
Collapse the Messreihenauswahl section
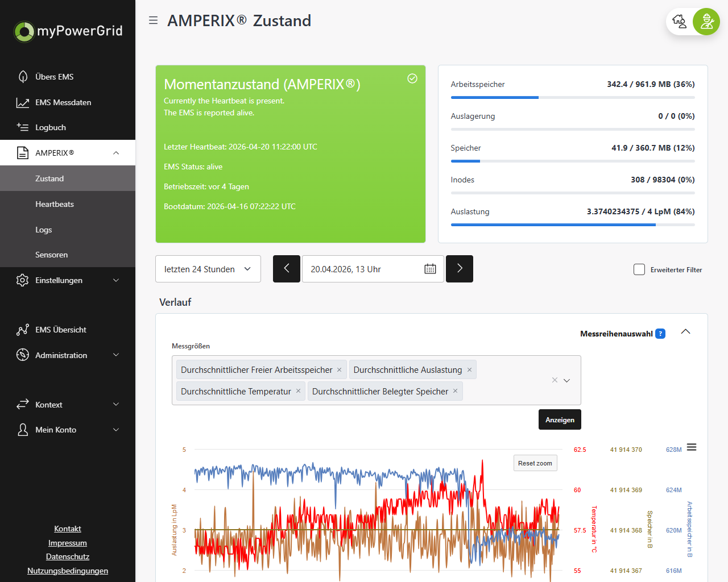[685, 332]
